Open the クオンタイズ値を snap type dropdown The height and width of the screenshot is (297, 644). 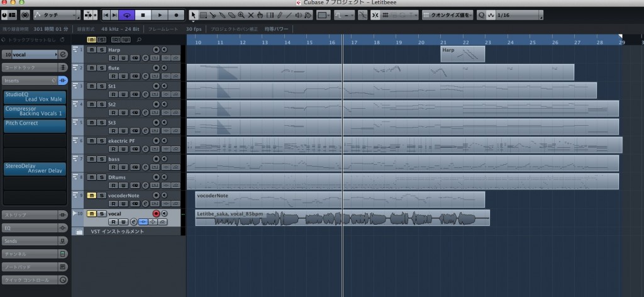pos(448,15)
